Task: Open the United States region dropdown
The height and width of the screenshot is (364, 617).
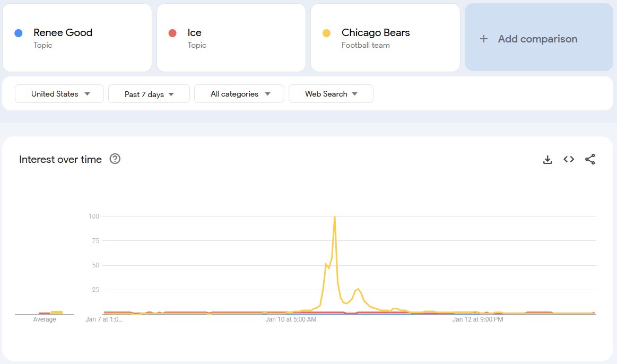Action: pyautogui.click(x=59, y=94)
